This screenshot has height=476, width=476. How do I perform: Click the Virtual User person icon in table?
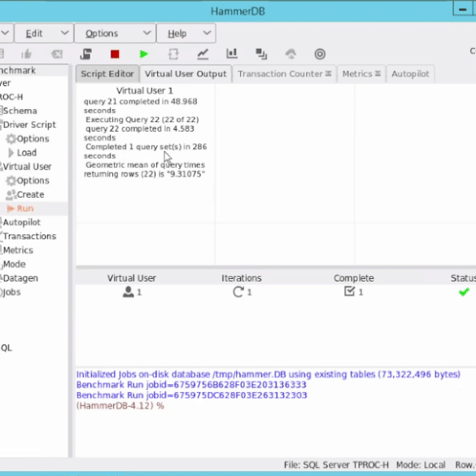(x=128, y=292)
